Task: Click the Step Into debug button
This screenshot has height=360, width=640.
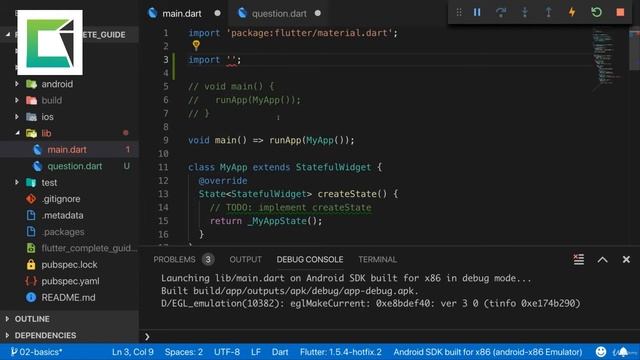Action: coord(524,13)
